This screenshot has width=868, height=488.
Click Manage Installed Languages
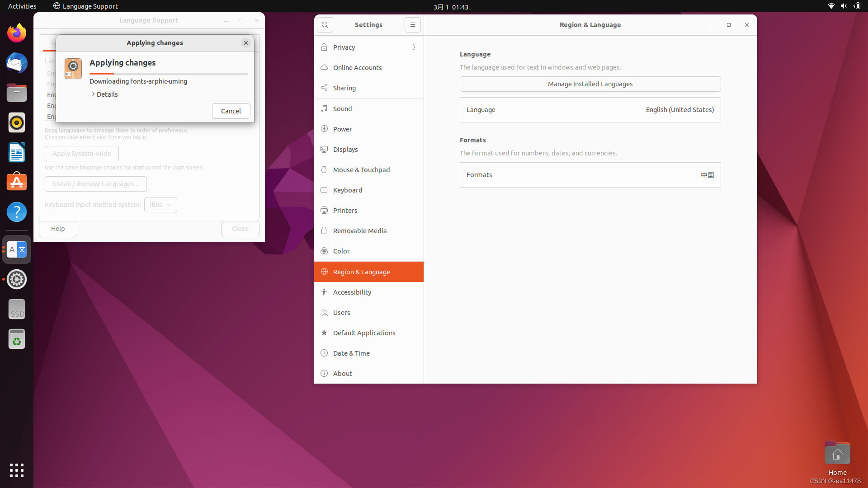pos(590,84)
